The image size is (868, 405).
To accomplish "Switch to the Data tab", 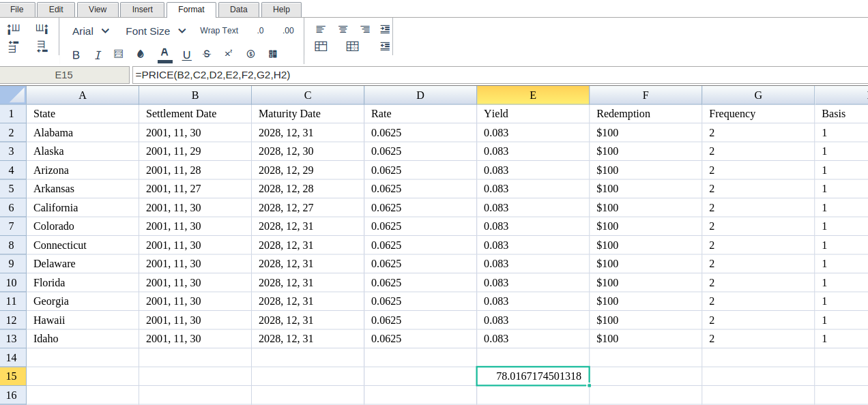I will pyautogui.click(x=238, y=10).
